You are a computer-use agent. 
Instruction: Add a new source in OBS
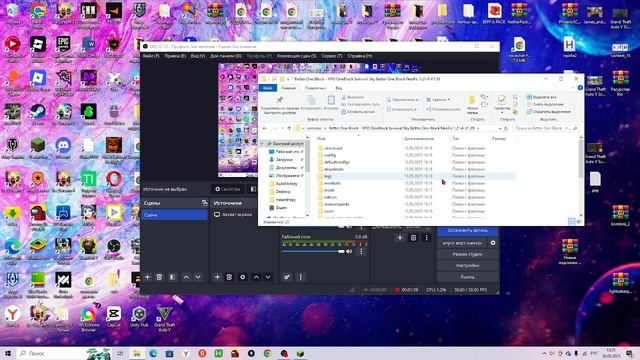217,277
